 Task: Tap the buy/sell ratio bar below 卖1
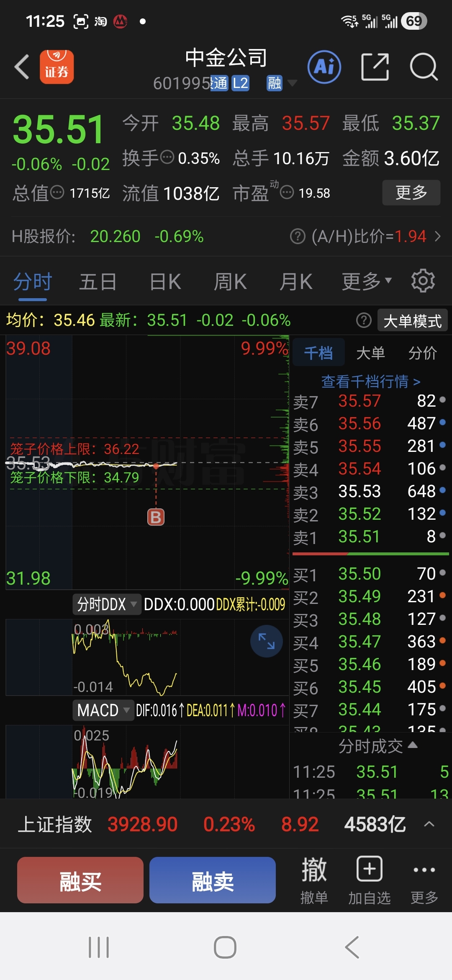tap(371, 554)
